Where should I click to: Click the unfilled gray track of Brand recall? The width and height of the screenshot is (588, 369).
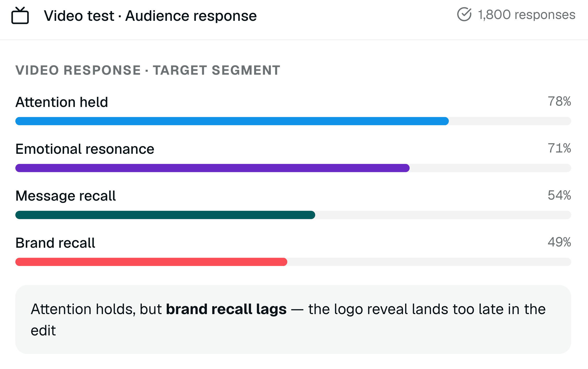(x=429, y=262)
